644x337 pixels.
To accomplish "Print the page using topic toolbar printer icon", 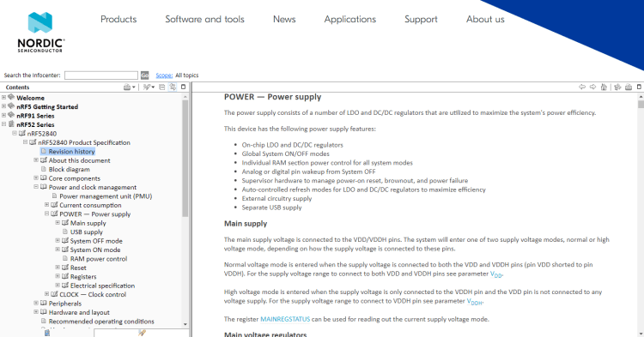I will tap(629, 87).
